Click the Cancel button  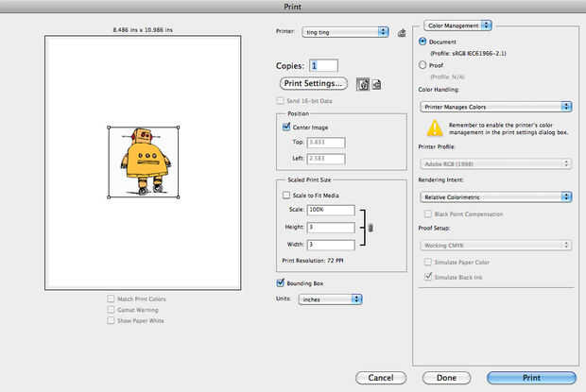point(381,378)
